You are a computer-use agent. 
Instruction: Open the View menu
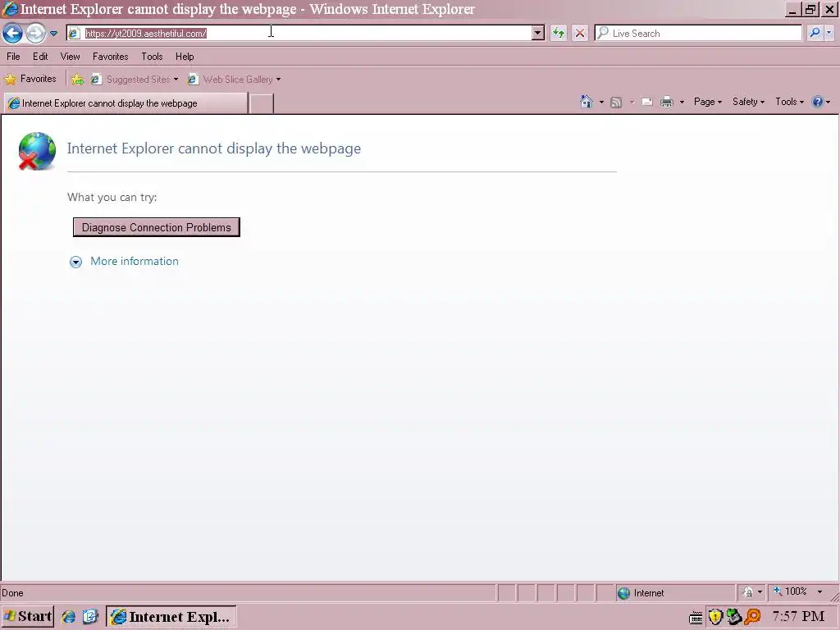click(71, 57)
